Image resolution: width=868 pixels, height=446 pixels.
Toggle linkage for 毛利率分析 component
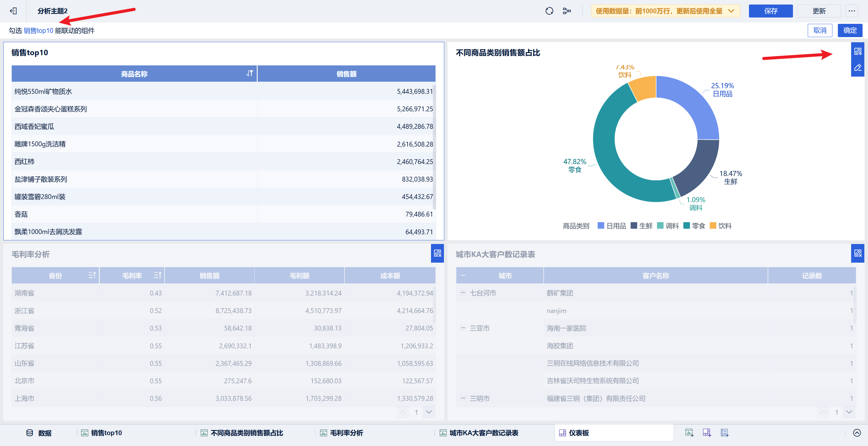(x=437, y=253)
